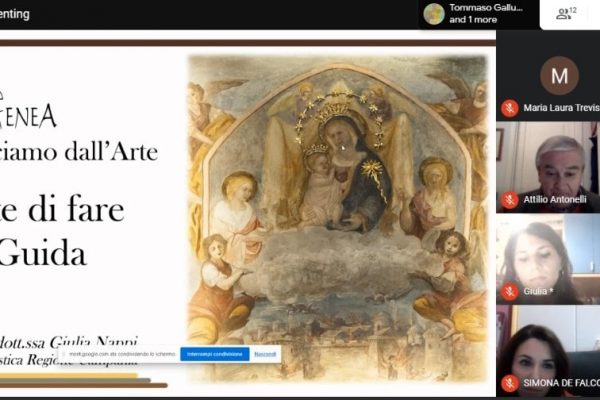Screen dimensions: 600x400
Task: Click the 'meet.google.com sta condividendo lo schermo' notice
Action: pos(122,354)
